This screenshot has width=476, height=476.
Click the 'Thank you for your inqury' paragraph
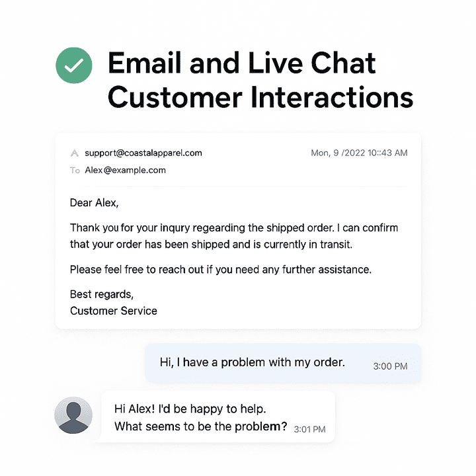pyautogui.click(x=234, y=236)
